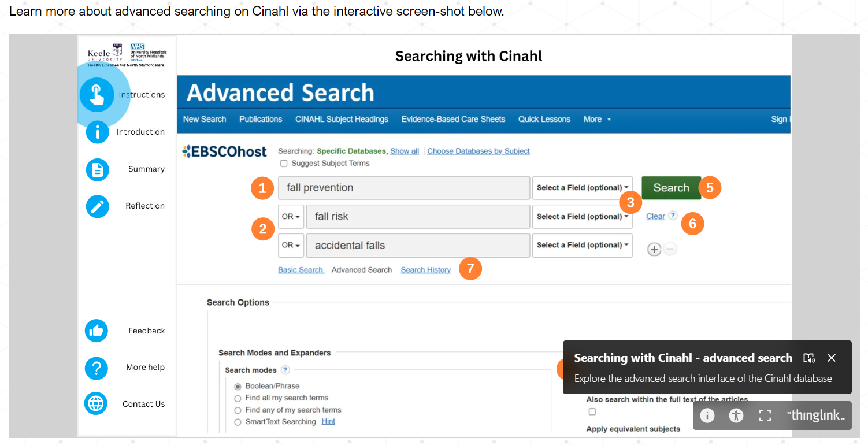Open the More help question icon
868x445 pixels.
point(97,368)
